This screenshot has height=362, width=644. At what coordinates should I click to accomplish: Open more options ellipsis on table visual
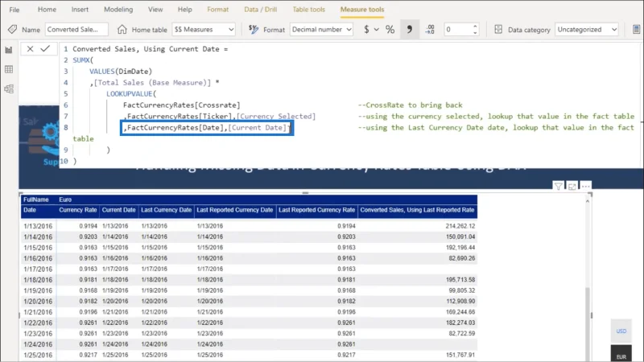pyautogui.click(x=586, y=187)
